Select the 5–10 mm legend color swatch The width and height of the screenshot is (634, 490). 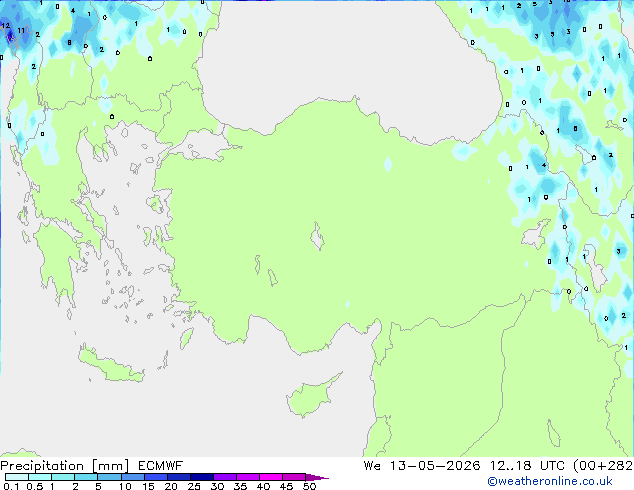click(109, 477)
